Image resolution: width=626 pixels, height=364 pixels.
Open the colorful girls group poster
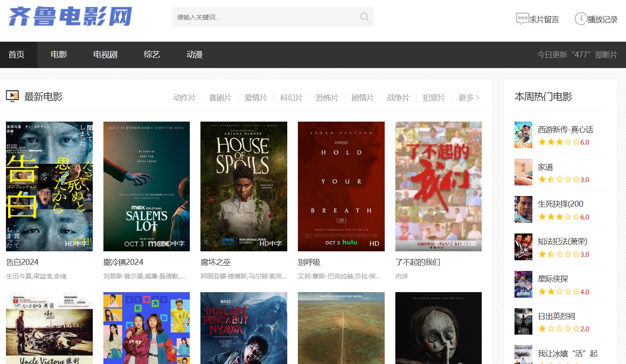(146, 328)
